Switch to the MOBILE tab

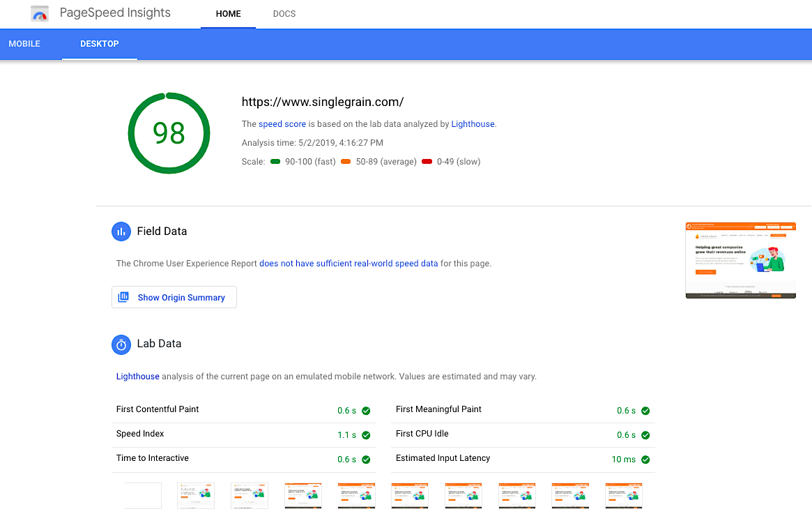(x=24, y=44)
